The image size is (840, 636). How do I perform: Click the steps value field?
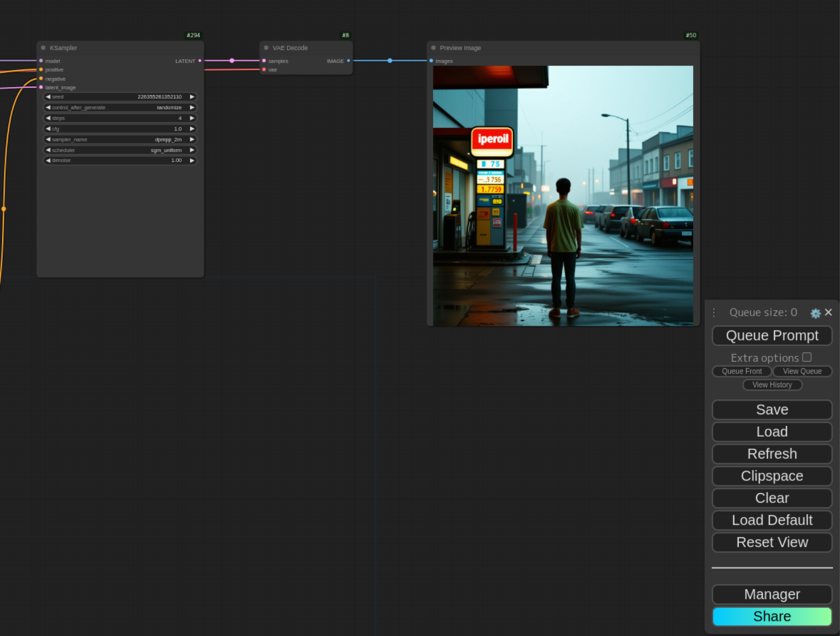[x=120, y=118]
